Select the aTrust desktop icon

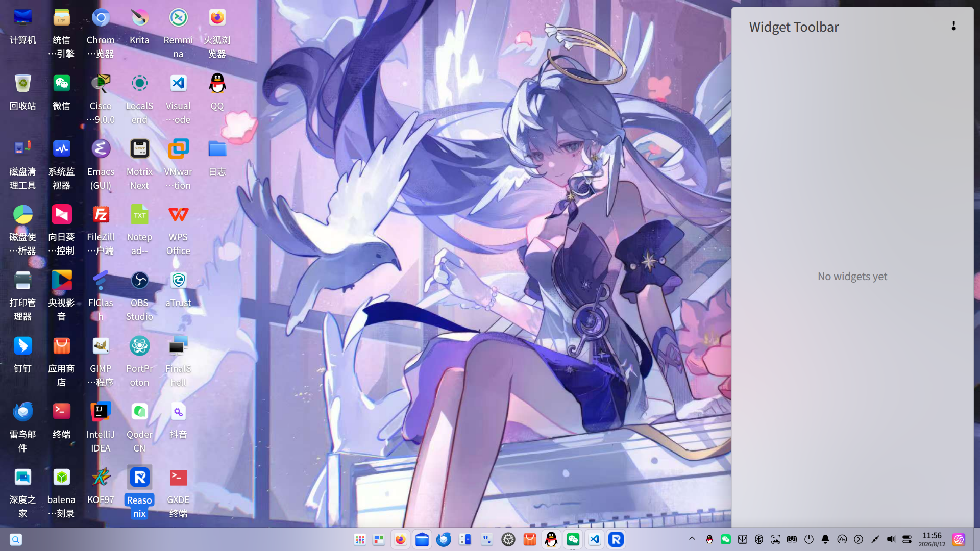[178, 280]
